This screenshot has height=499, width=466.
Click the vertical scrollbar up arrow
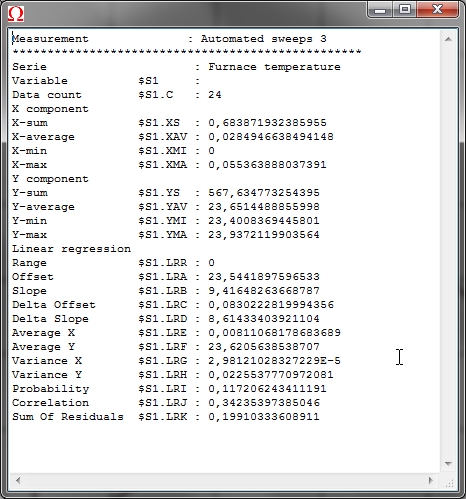tap(448, 39)
